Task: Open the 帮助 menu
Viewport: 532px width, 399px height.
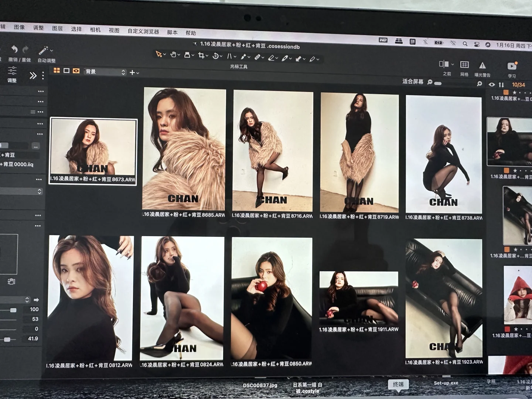Action: click(191, 33)
